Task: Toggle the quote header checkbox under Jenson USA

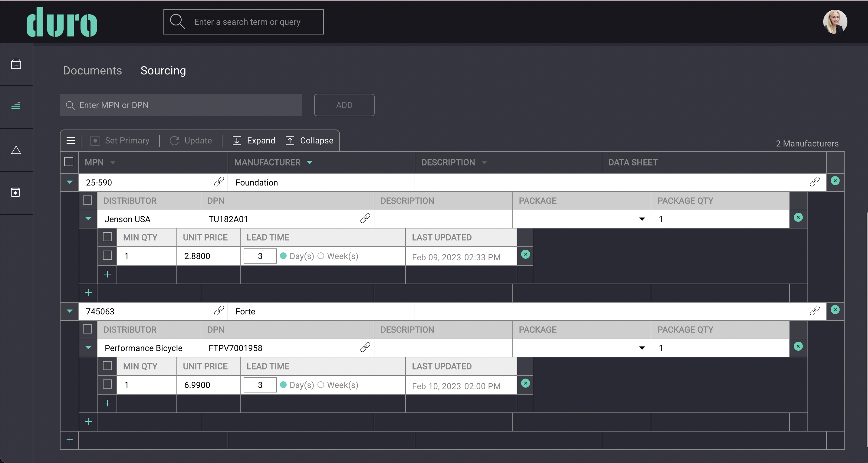Action: click(x=107, y=237)
